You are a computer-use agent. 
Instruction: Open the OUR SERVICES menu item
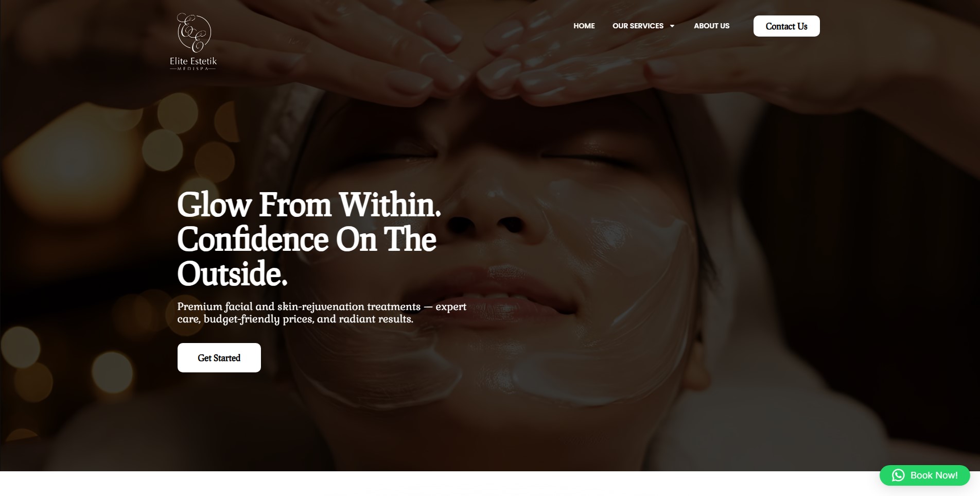[x=638, y=26]
